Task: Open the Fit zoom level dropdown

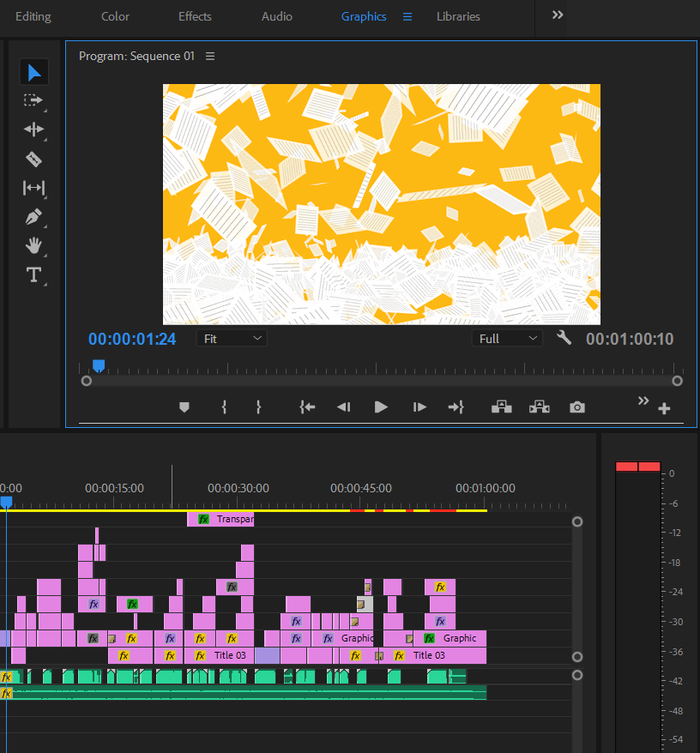Action: click(x=232, y=339)
